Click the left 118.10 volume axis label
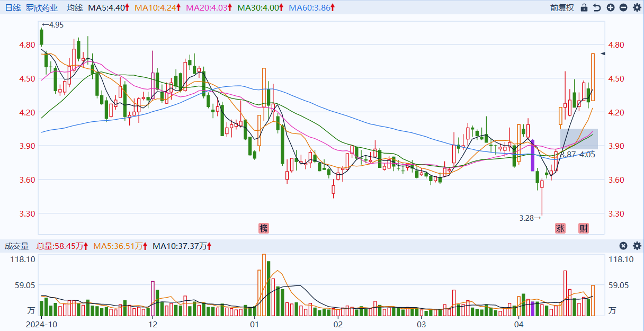Viewport: 644px width, 331px height. point(23,259)
